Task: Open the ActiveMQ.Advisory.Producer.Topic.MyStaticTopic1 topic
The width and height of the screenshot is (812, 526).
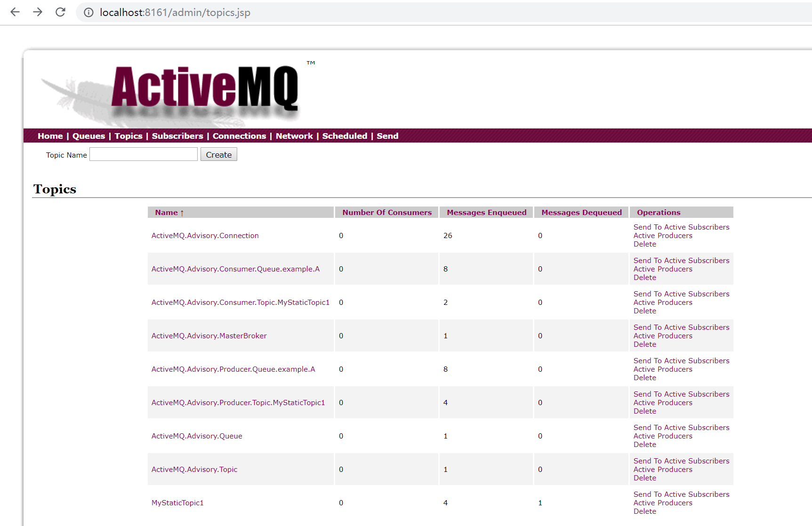Action: pos(238,403)
